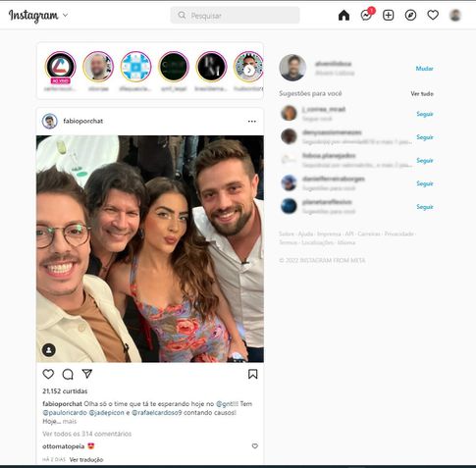Open the @pauloricardo mention
Viewport: 476px width, 468px height.
(65, 413)
